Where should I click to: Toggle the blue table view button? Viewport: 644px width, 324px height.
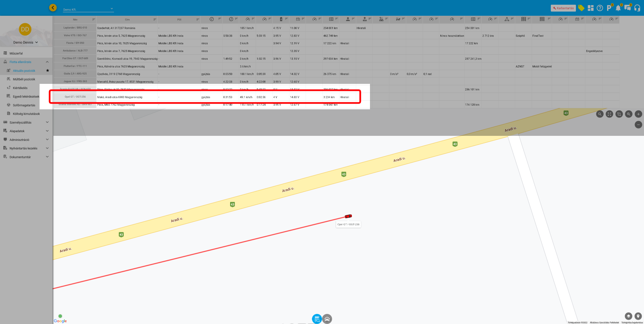pos(317,319)
